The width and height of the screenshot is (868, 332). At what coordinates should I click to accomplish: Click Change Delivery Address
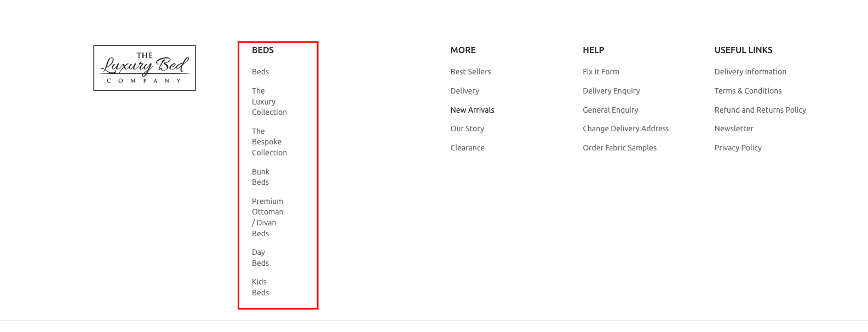point(625,129)
